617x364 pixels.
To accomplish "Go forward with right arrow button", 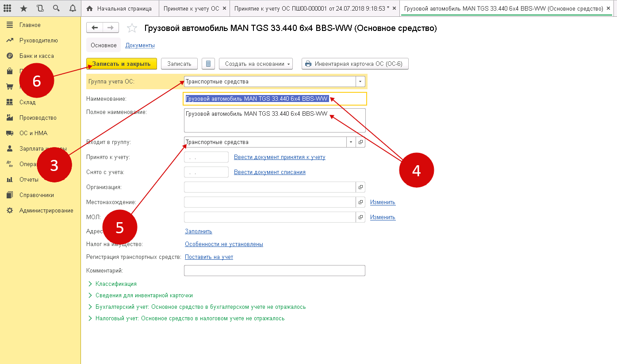I will [x=111, y=28].
